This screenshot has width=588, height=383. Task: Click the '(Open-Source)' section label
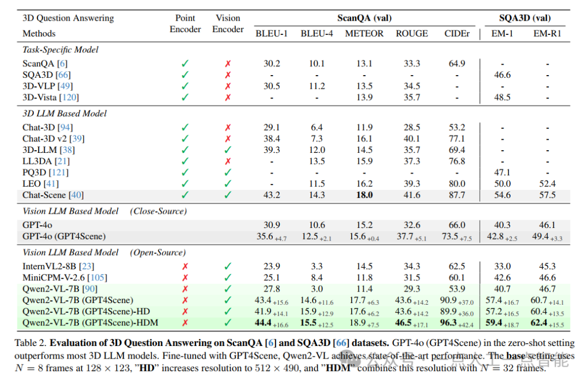tap(158, 252)
